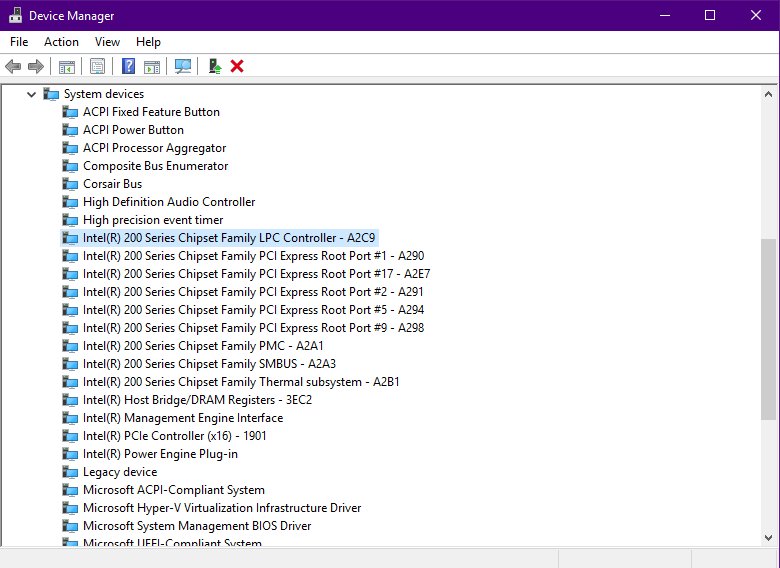Click the Forward arrow toolbar icon
Viewport: 780px width, 568px height.
36,66
